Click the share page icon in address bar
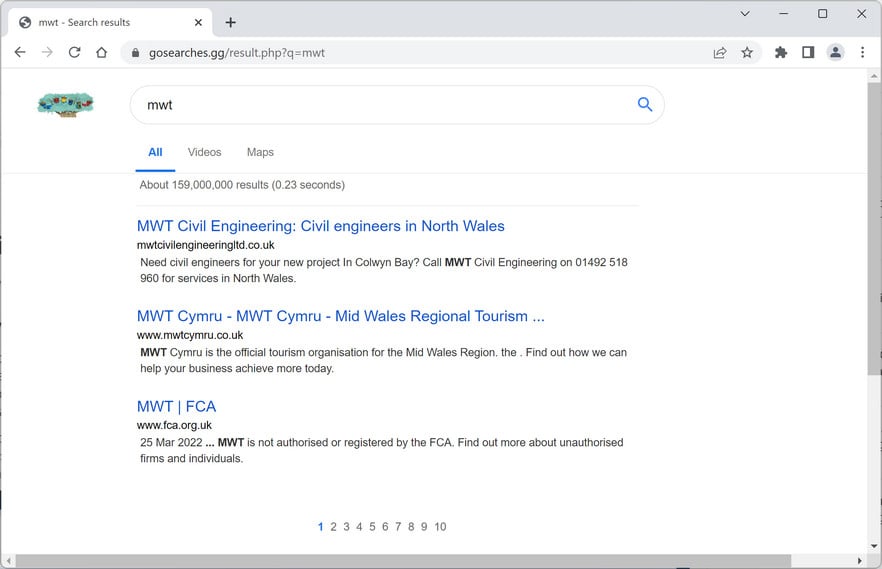 (720, 53)
